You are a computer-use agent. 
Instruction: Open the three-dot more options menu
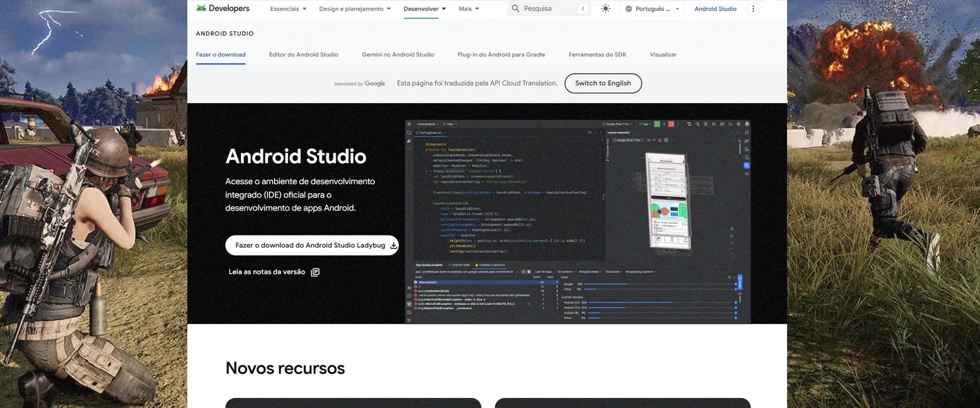point(753,9)
